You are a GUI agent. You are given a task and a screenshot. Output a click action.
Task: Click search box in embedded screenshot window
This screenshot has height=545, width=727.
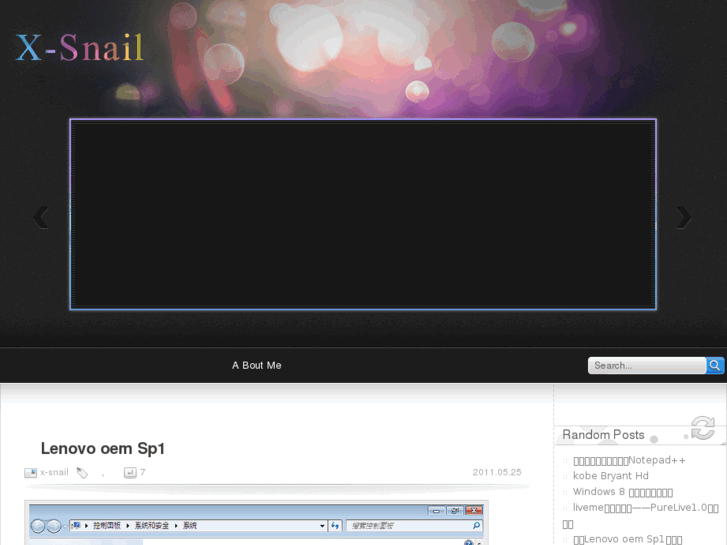tap(415, 526)
